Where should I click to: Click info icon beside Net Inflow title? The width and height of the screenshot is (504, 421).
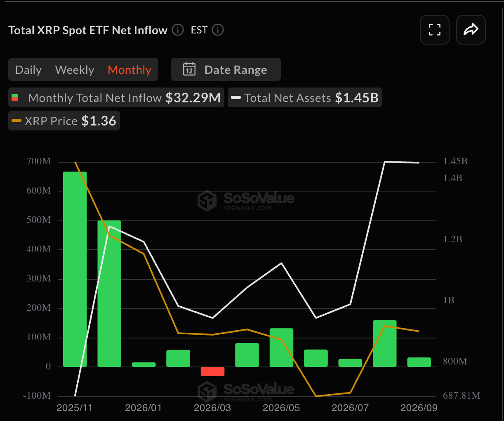coord(178,30)
